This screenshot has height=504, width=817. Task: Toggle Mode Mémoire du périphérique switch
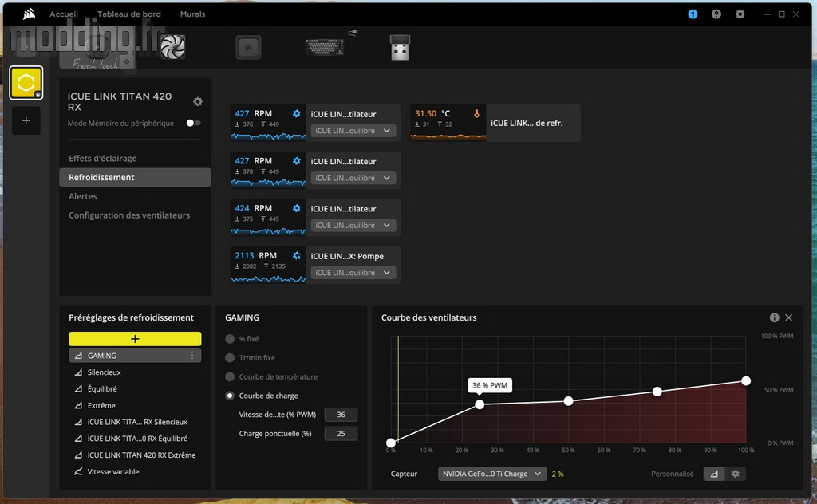(x=193, y=123)
